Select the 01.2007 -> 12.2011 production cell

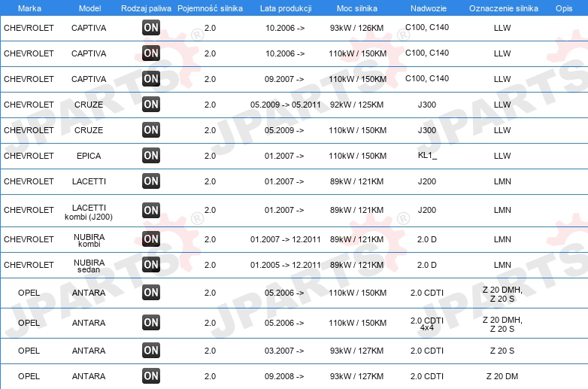pyautogui.click(x=286, y=239)
